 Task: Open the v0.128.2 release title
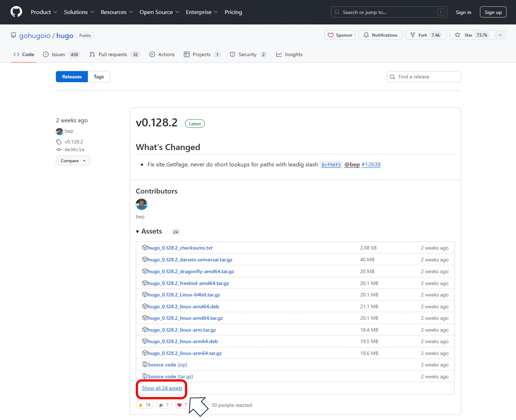tap(157, 123)
